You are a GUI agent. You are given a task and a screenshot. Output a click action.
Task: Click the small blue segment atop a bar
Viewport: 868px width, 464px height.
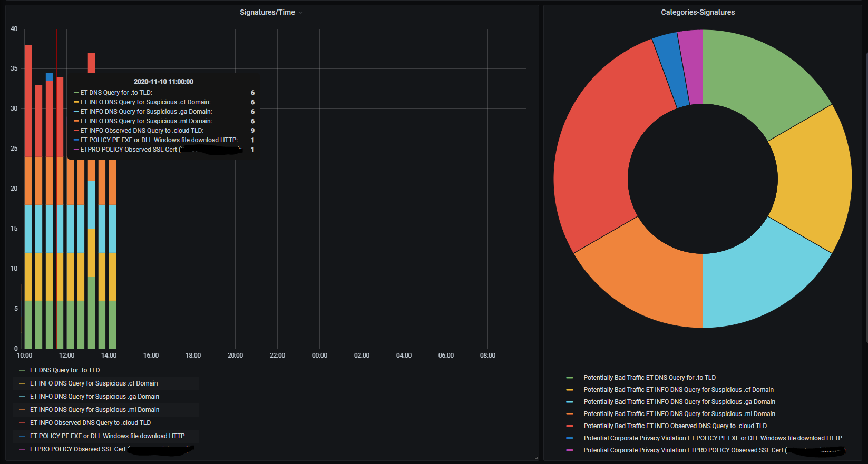49,77
